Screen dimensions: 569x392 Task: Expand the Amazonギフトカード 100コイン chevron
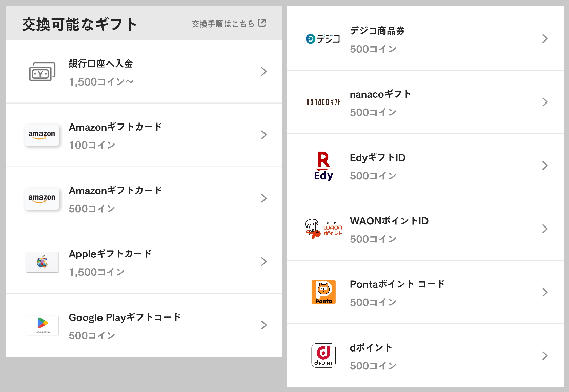coord(264,135)
